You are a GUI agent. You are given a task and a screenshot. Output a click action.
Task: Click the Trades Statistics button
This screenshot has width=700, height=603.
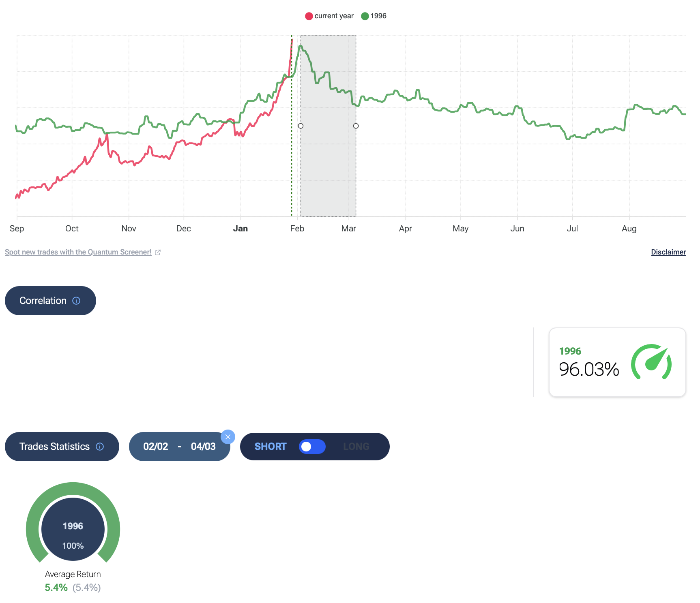coord(54,447)
